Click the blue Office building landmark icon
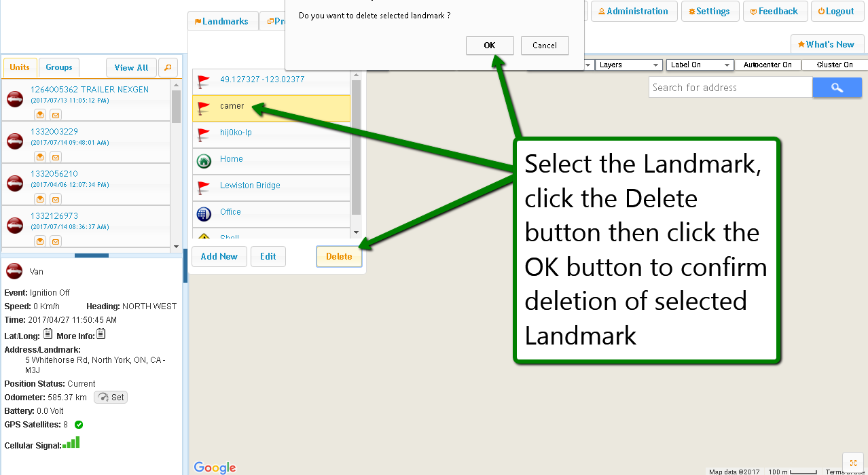 [x=204, y=214]
